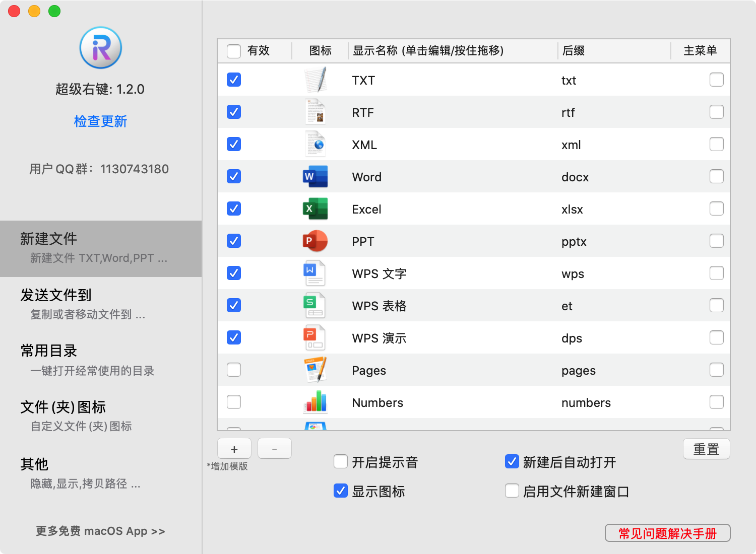Enable 主菜单 checkbox for TXT row
Image resolution: width=756 pixels, height=554 pixels.
coord(717,80)
